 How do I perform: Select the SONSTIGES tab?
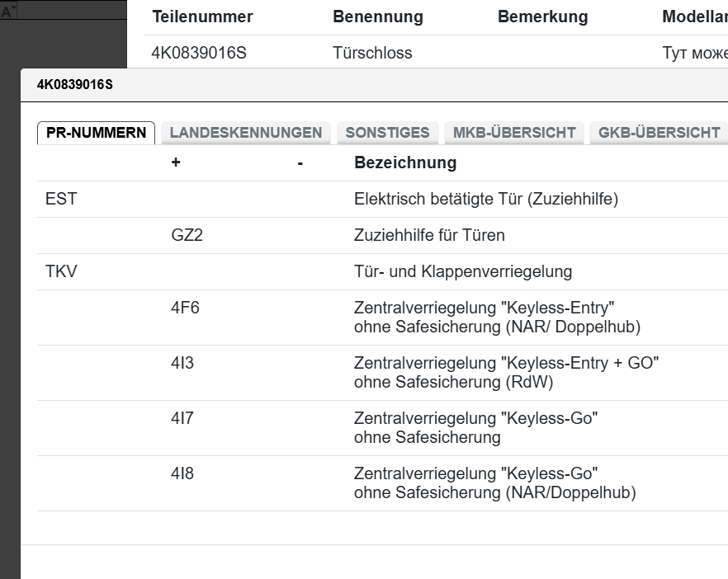(x=387, y=133)
